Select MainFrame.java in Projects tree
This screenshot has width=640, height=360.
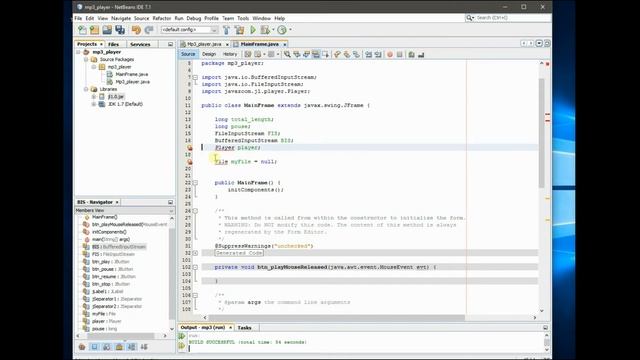(x=131, y=74)
